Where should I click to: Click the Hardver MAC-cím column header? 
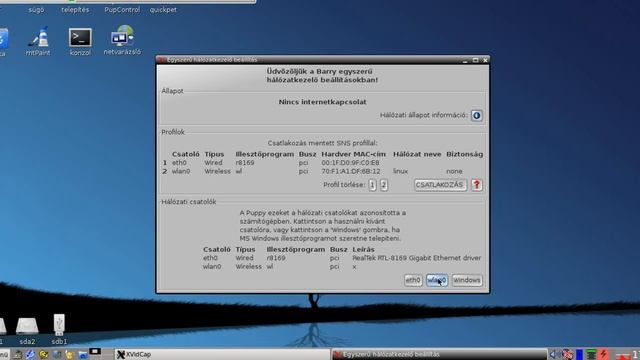[x=353, y=154]
